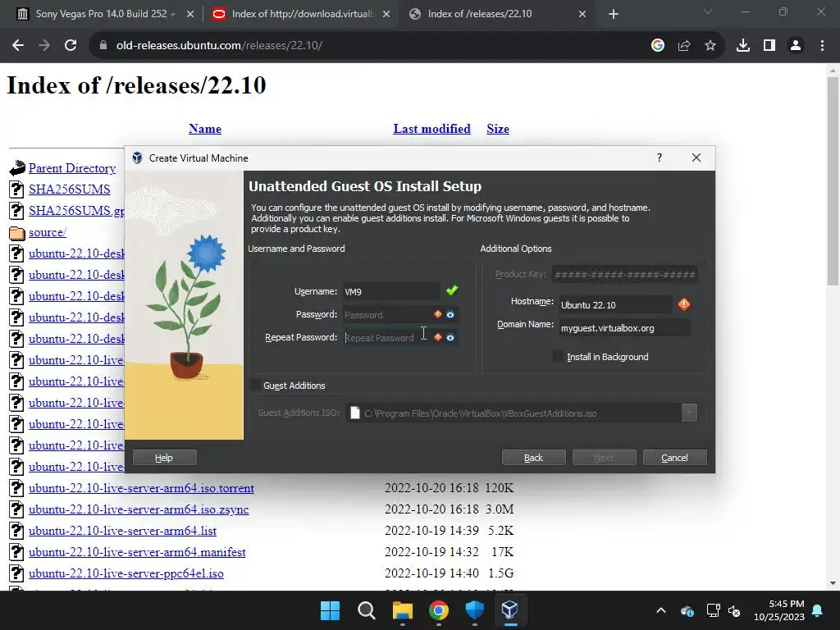Screen dimensions: 840x630
Task: Open the notification bell
Action: click(x=818, y=610)
